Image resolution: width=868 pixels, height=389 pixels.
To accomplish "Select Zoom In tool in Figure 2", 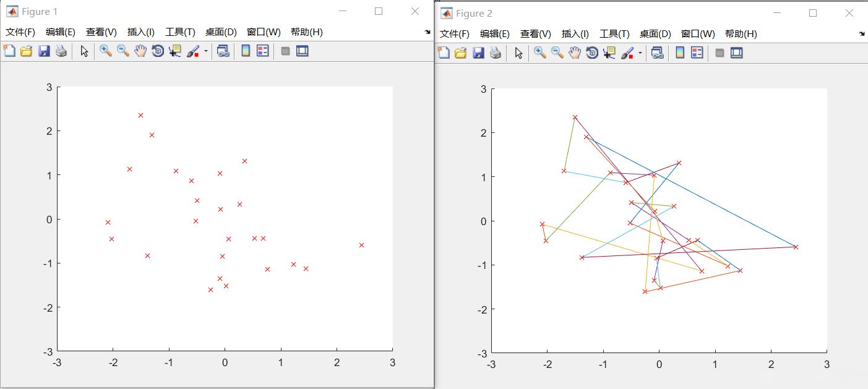I will (x=540, y=53).
